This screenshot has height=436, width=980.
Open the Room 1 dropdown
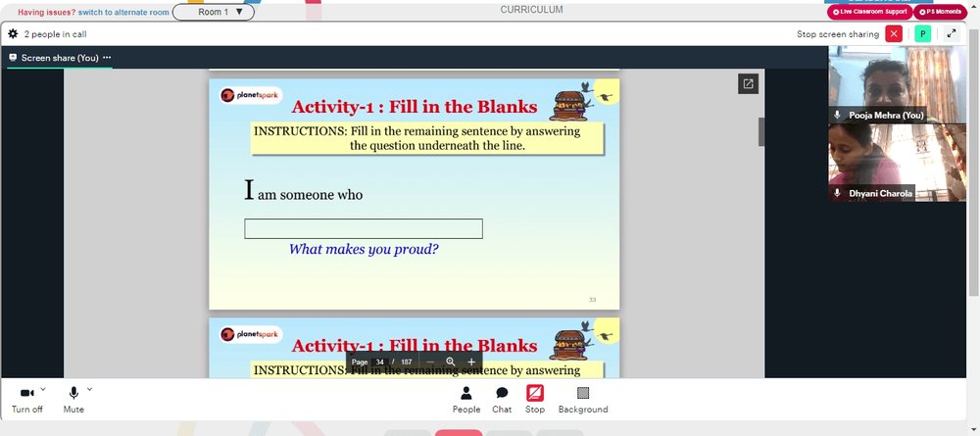[x=213, y=12]
